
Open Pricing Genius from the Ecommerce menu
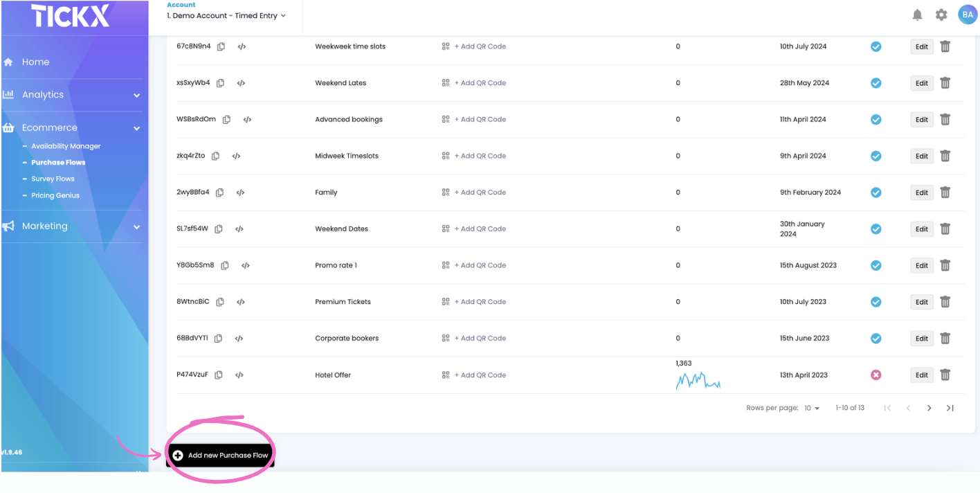[x=54, y=195]
